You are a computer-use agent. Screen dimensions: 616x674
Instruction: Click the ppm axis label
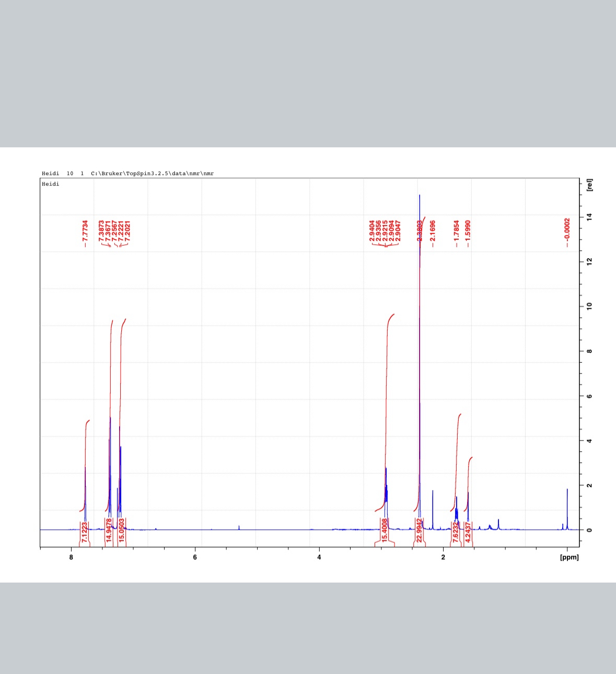[570, 557]
